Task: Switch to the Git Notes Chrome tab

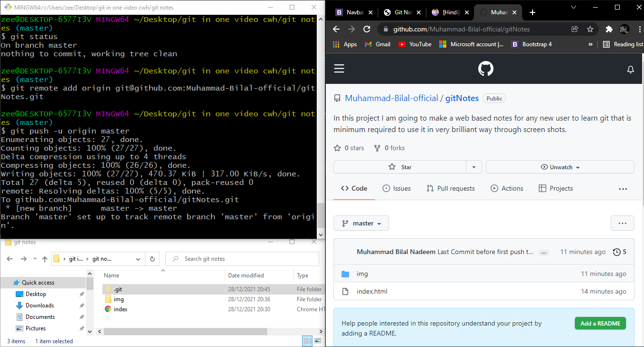Action: pos(402,12)
